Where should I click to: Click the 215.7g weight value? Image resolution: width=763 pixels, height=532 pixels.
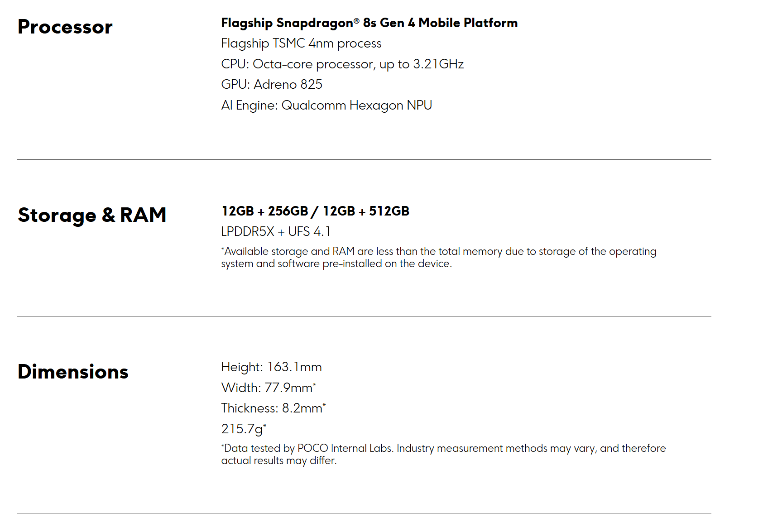243,429
